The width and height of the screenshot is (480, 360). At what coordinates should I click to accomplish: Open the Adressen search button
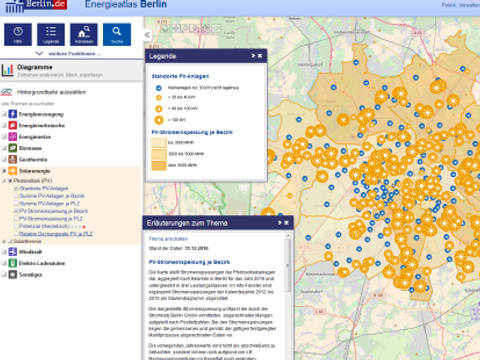point(84,34)
